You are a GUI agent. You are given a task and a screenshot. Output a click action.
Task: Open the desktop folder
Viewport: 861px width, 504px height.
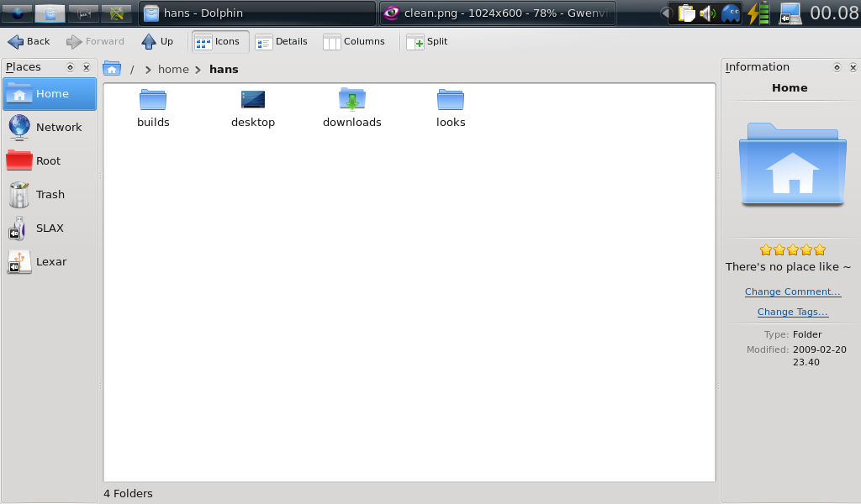click(253, 107)
